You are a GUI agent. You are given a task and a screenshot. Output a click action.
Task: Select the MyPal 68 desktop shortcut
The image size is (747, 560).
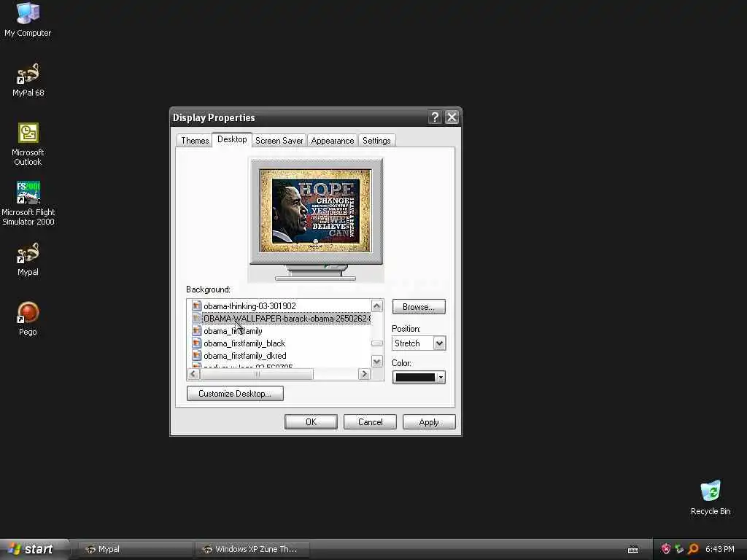(x=28, y=80)
